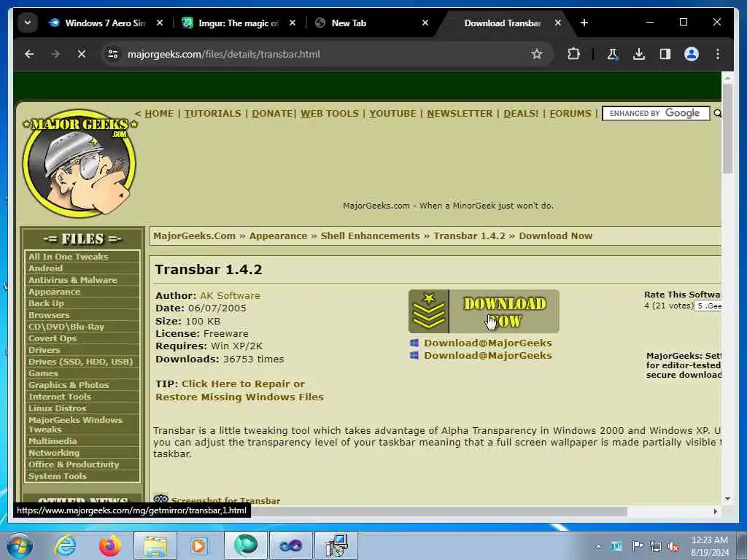Viewport: 747px width, 560px height.
Task: Open Chrome three-dot menu
Action: [x=718, y=54]
